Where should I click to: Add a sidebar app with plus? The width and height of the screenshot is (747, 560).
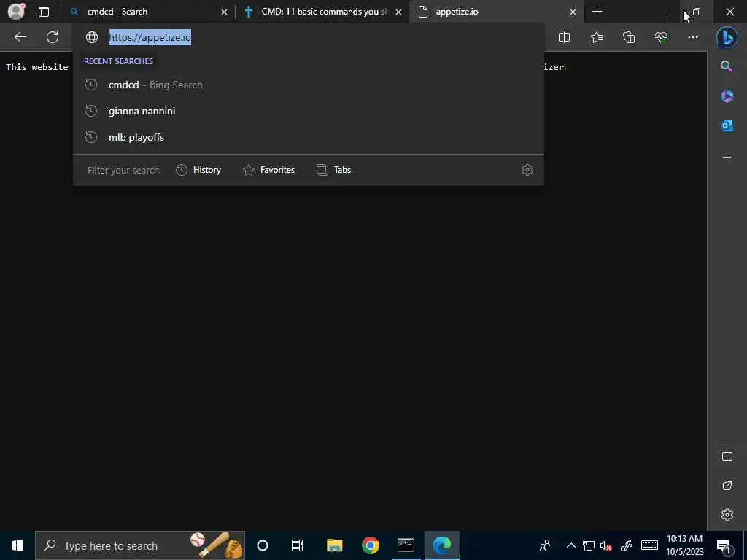727,157
